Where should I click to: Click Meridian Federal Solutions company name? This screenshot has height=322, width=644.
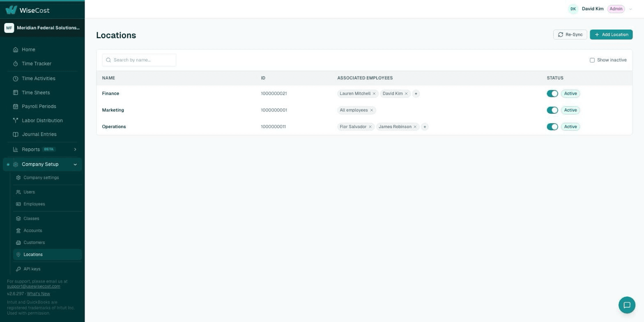[x=48, y=28]
